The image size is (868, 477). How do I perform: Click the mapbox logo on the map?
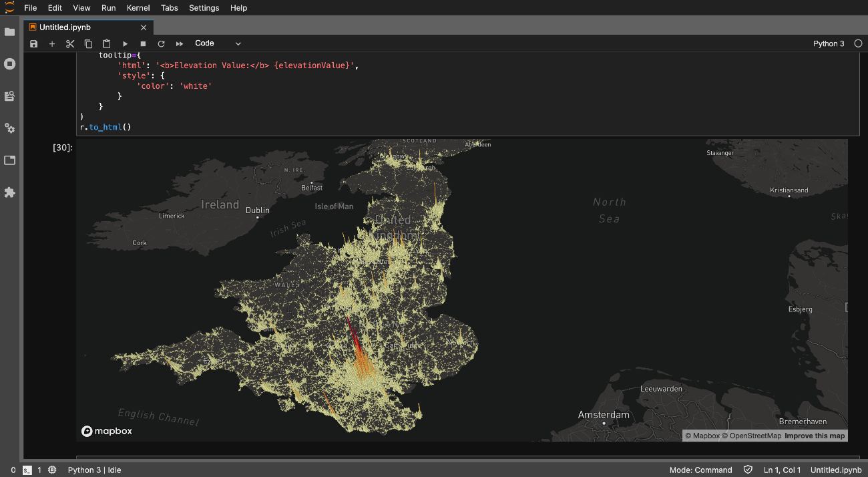(107, 432)
